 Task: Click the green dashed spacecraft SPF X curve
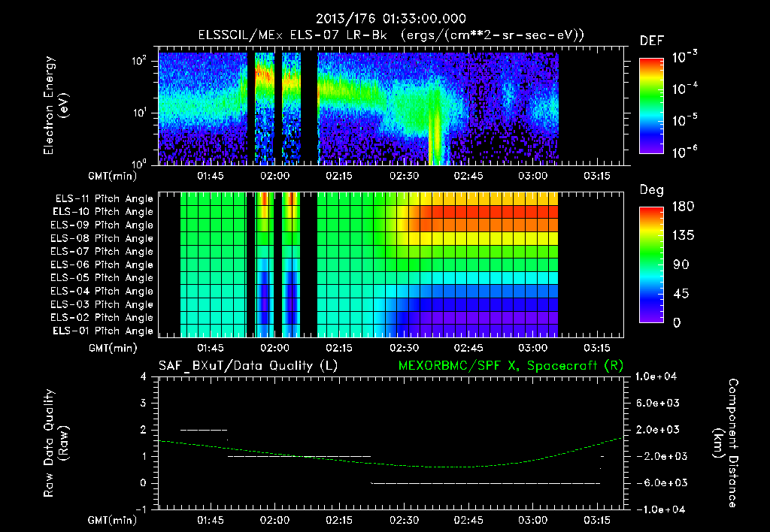390,453
